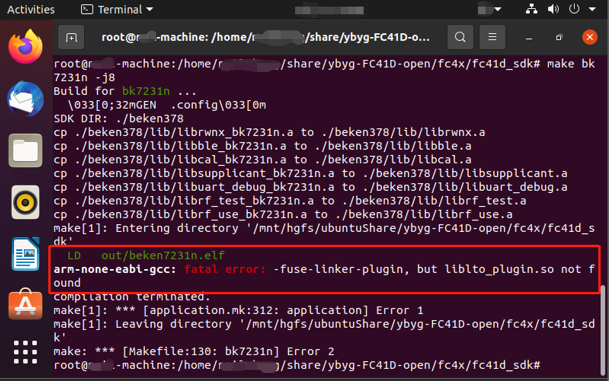Image resolution: width=609 pixels, height=383 pixels.
Task: Open the terminal hamburger menu
Action: 492,37
